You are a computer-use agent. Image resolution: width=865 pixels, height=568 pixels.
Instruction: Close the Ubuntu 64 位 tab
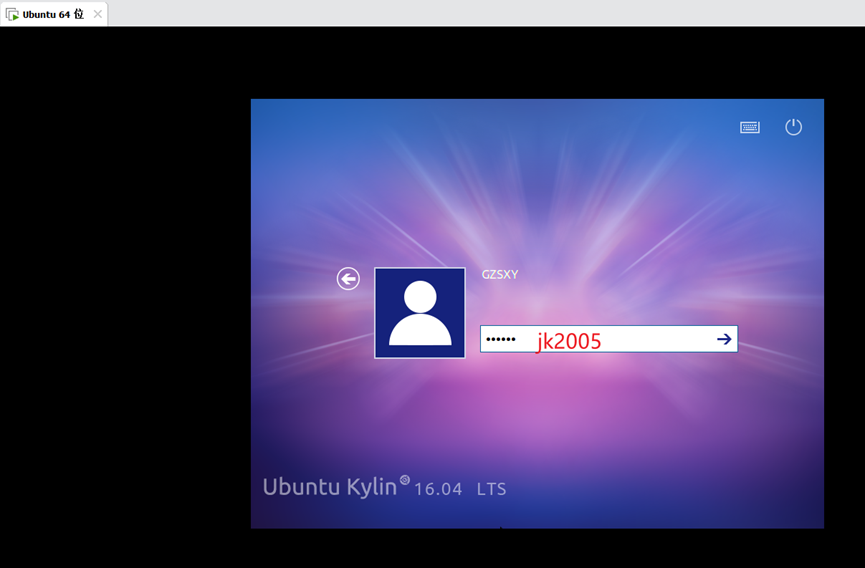point(98,14)
